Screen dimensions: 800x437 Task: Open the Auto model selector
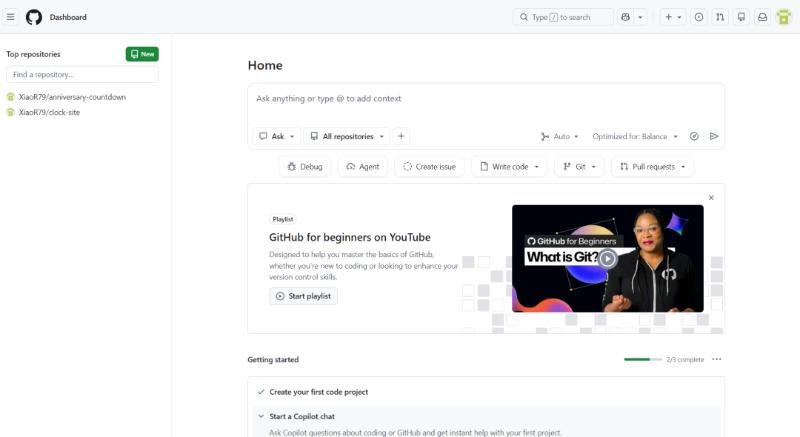pyautogui.click(x=560, y=136)
